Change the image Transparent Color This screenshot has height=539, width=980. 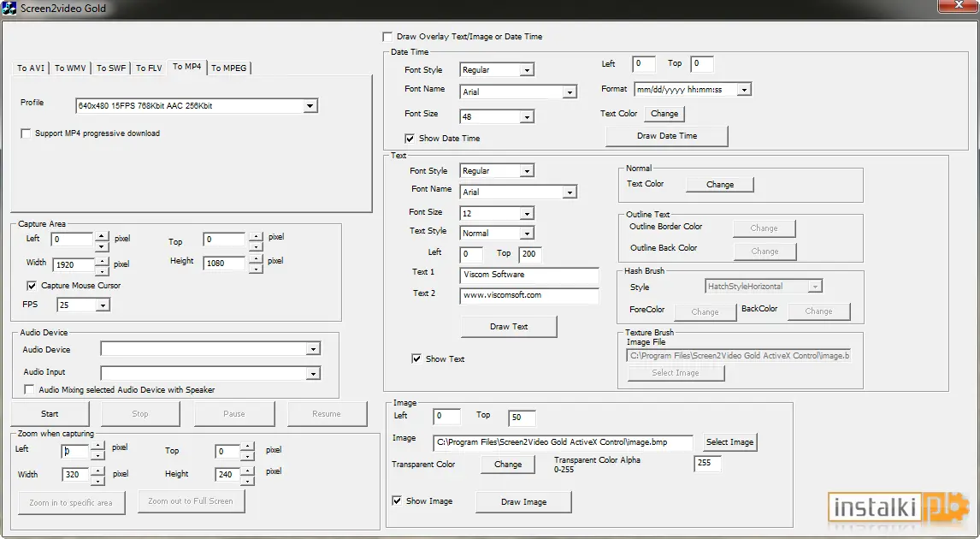coord(507,465)
